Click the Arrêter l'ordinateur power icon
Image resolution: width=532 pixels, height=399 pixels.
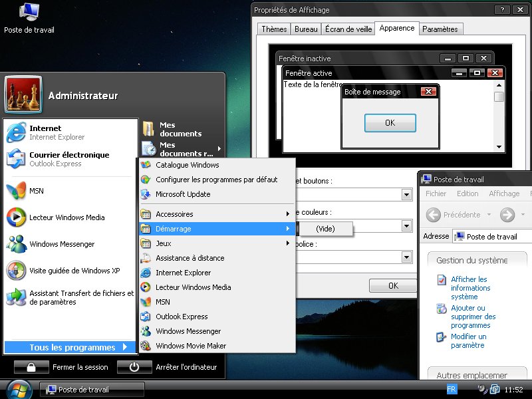point(134,367)
